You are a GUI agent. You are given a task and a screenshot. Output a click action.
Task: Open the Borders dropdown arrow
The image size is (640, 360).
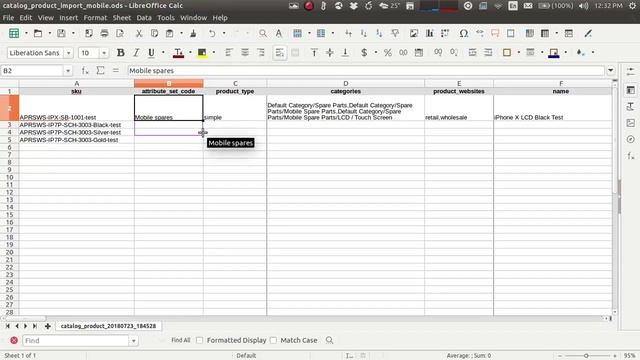coord(518,53)
